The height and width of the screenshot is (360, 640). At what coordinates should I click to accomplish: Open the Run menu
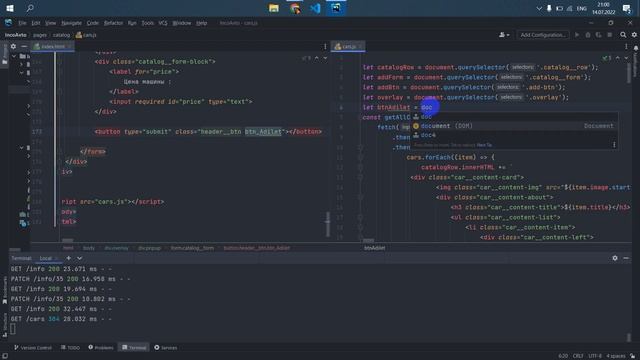pyautogui.click(x=132, y=23)
